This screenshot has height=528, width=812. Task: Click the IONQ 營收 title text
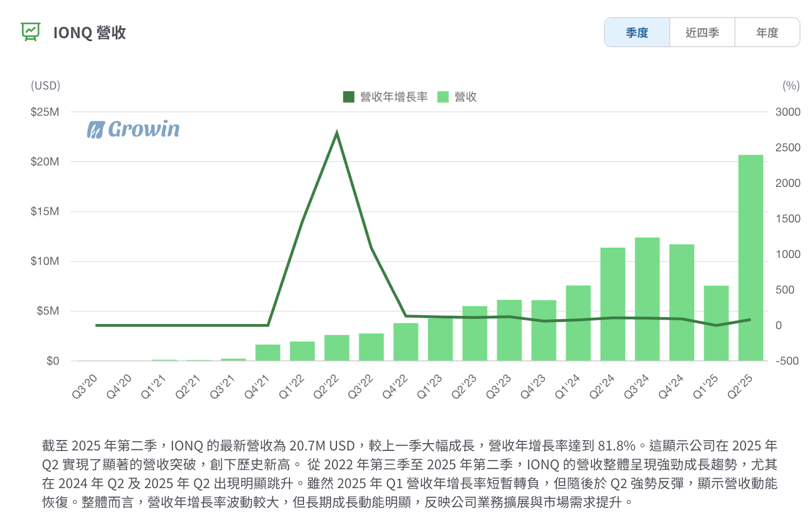click(x=89, y=32)
